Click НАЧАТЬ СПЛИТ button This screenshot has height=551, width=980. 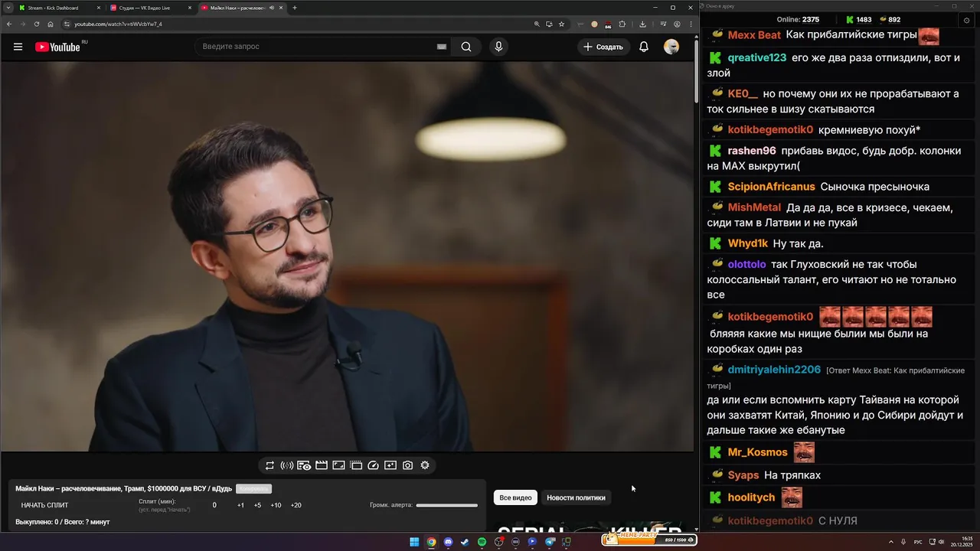coord(44,505)
